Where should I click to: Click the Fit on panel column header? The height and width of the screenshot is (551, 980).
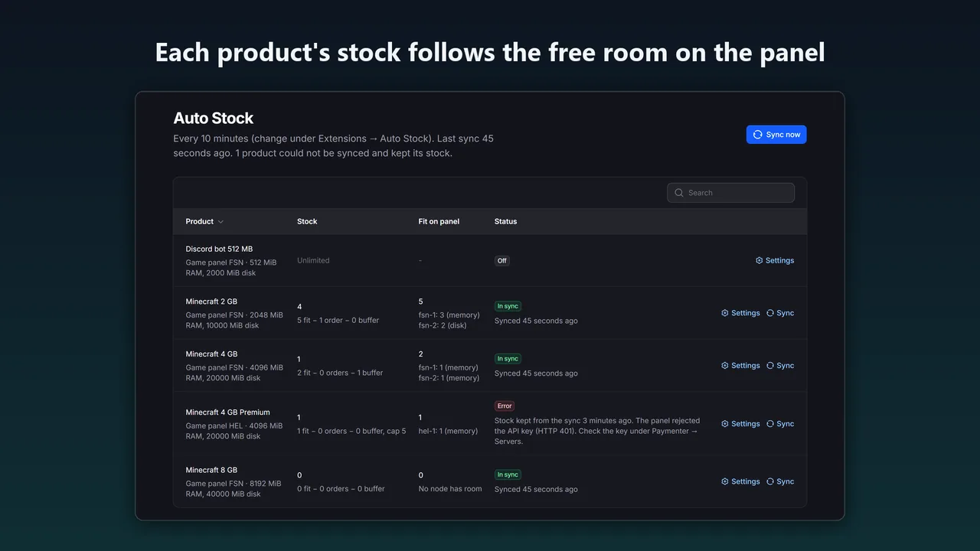point(439,221)
